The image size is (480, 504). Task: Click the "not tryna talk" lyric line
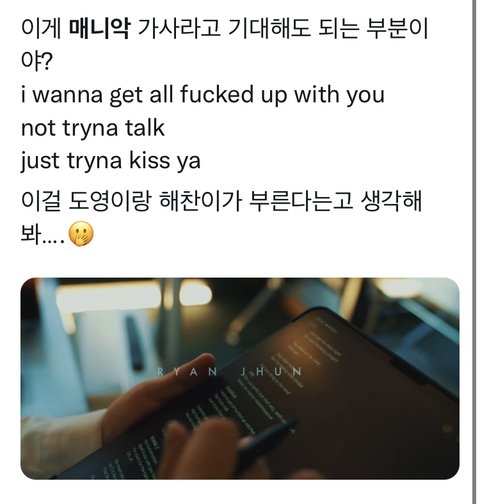tap(93, 128)
